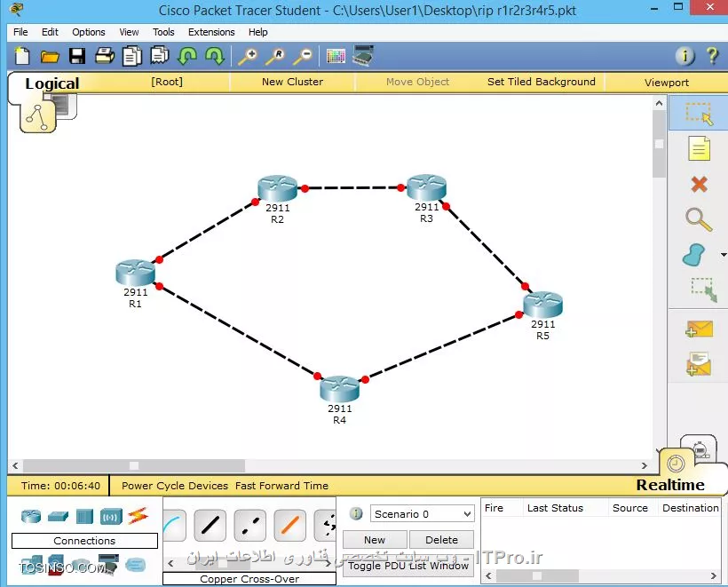Choose the Resize Shape tool
Image resolution: width=728 pixels, height=587 pixels.
coord(703,290)
